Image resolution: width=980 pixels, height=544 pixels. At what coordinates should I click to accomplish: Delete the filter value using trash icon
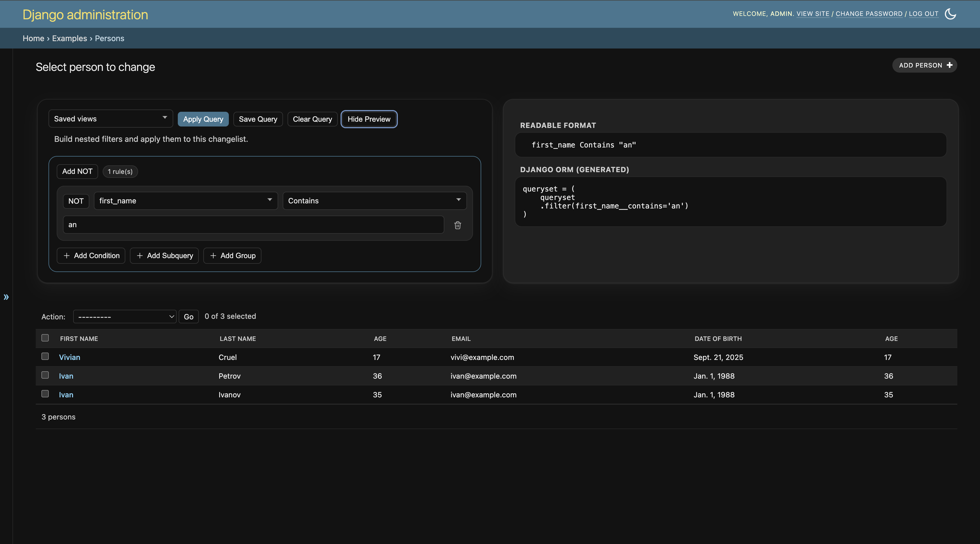457,225
